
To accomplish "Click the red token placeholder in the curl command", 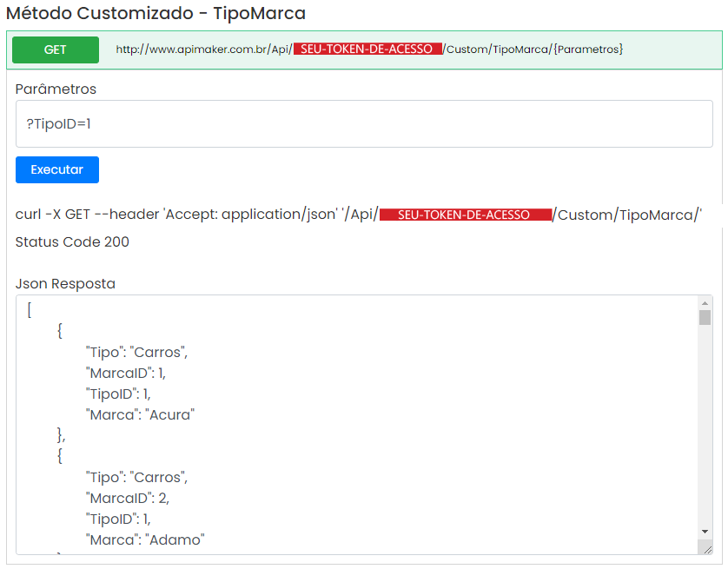I will pyautogui.click(x=465, y=215).
